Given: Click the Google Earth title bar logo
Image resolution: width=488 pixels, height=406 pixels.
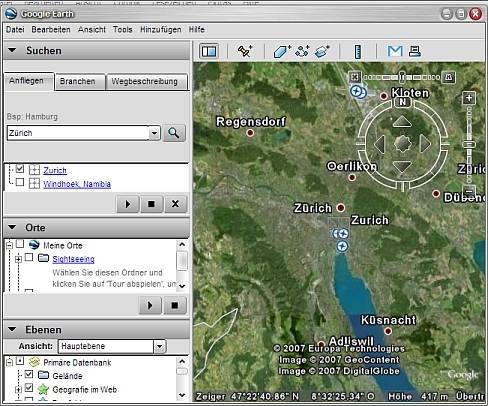Looking at the screenshot, I should tap(11, 14).
